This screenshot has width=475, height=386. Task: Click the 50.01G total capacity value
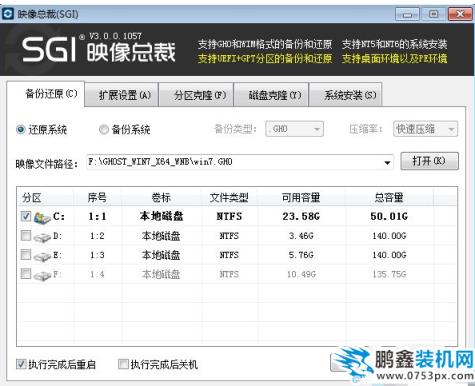click(389, 217)
